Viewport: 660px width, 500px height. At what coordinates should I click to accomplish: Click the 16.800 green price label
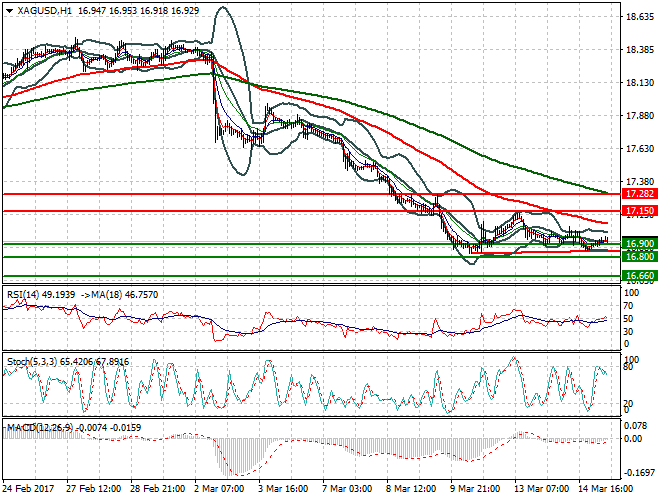click(x=639, y=257)
